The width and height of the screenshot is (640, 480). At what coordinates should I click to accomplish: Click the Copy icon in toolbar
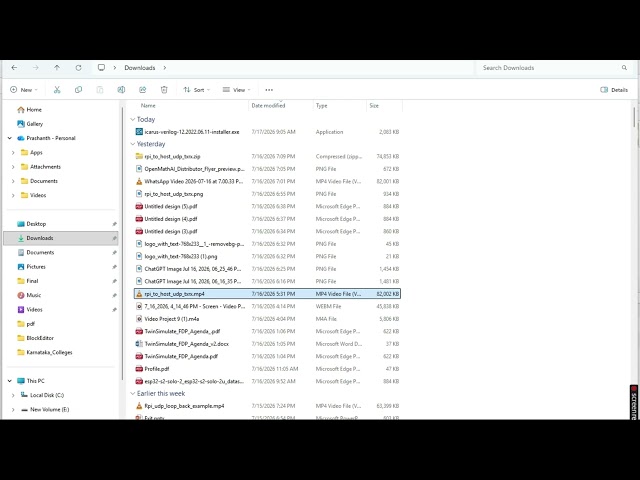click(78, 90)
